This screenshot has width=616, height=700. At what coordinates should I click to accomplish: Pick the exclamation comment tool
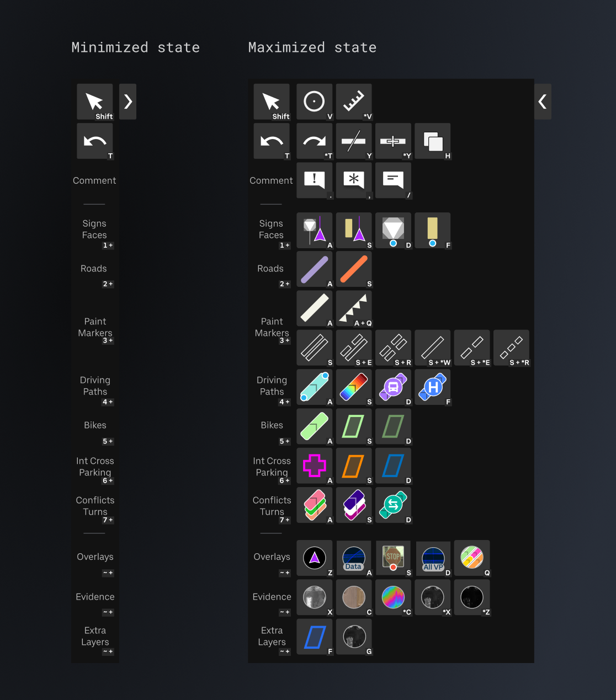point(314,180)
